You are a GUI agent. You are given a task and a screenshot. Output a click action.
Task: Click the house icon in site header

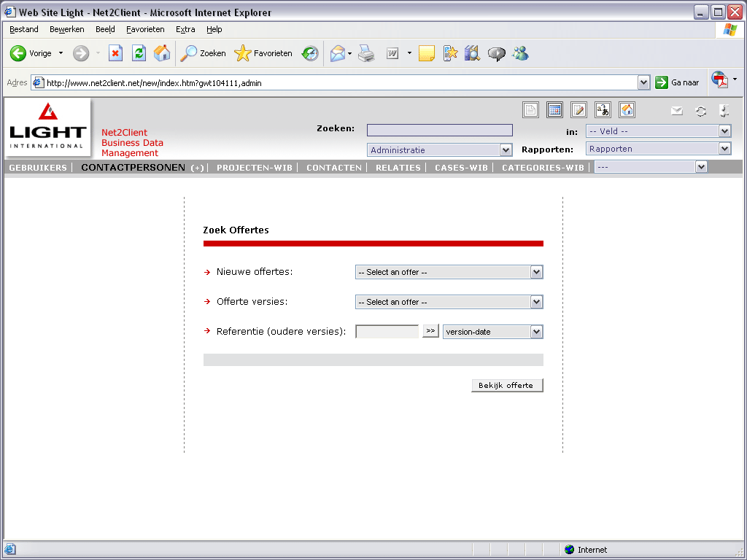tap(627, 110)
